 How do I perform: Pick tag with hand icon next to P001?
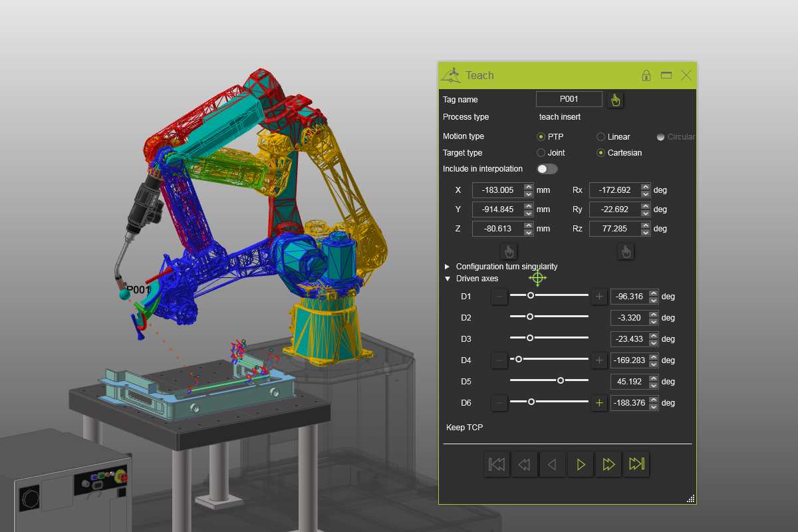tap(615, 100)
